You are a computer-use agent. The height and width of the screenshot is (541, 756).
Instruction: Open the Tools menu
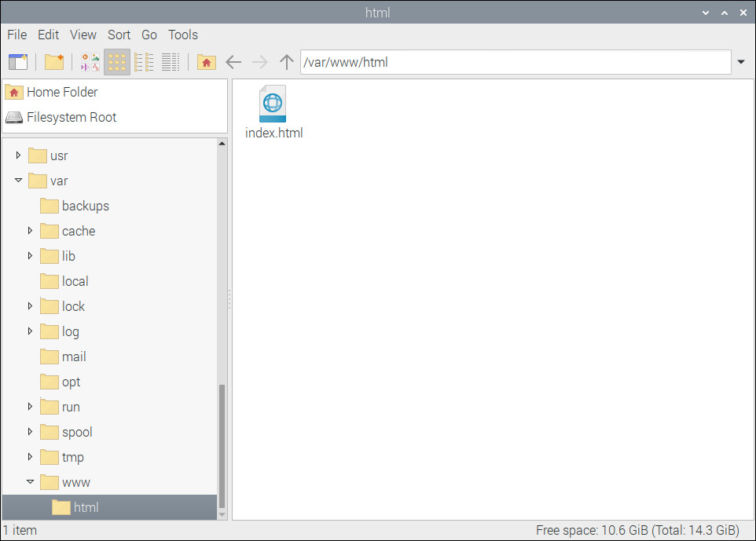pos(183,35)
